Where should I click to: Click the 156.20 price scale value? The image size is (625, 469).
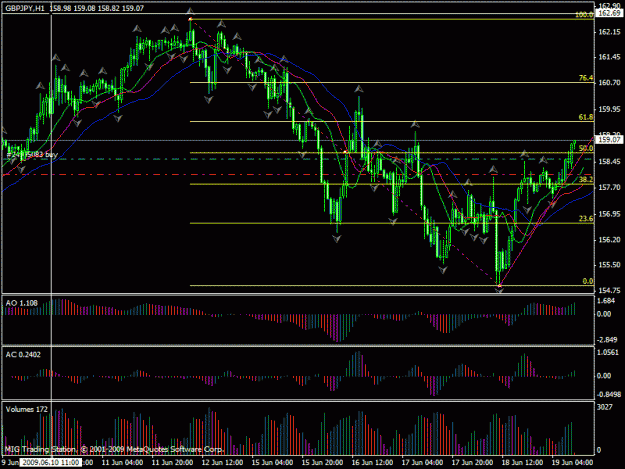point(609,239)
